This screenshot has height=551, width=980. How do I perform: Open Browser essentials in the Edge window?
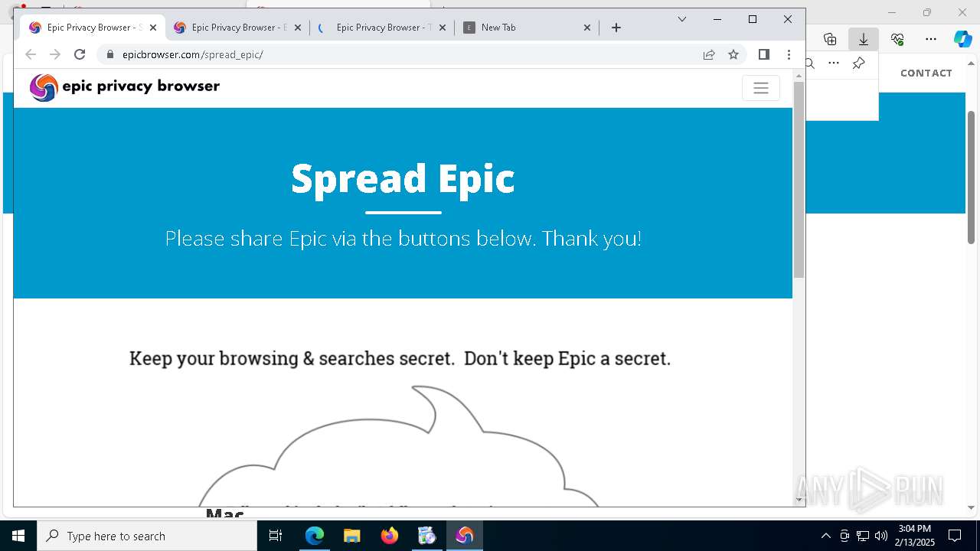[x=897, y=39]
